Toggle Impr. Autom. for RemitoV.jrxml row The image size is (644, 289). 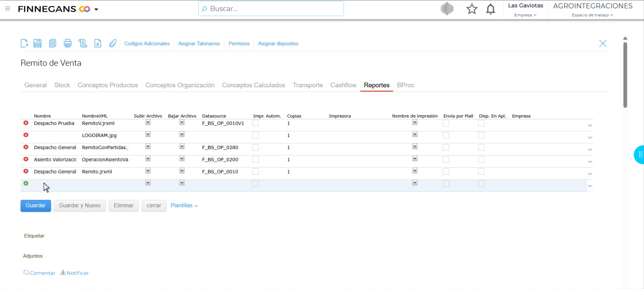(255, 123)
